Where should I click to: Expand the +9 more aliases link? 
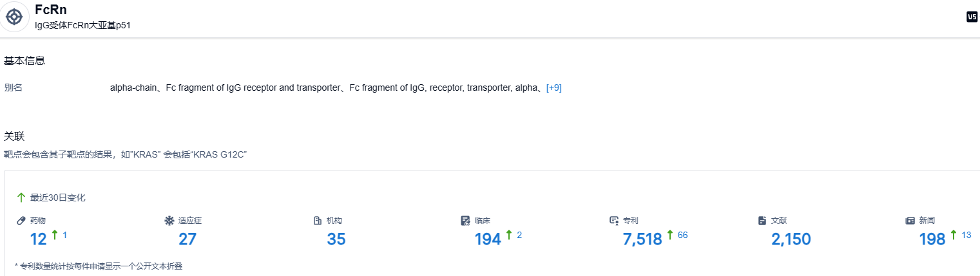click(553, 87)
